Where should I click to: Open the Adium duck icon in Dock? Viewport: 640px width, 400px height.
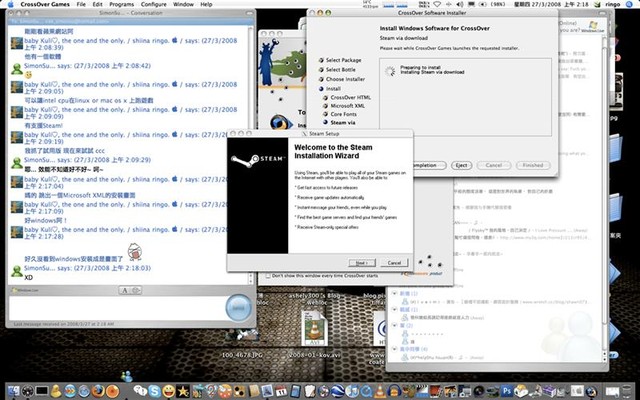56,391
